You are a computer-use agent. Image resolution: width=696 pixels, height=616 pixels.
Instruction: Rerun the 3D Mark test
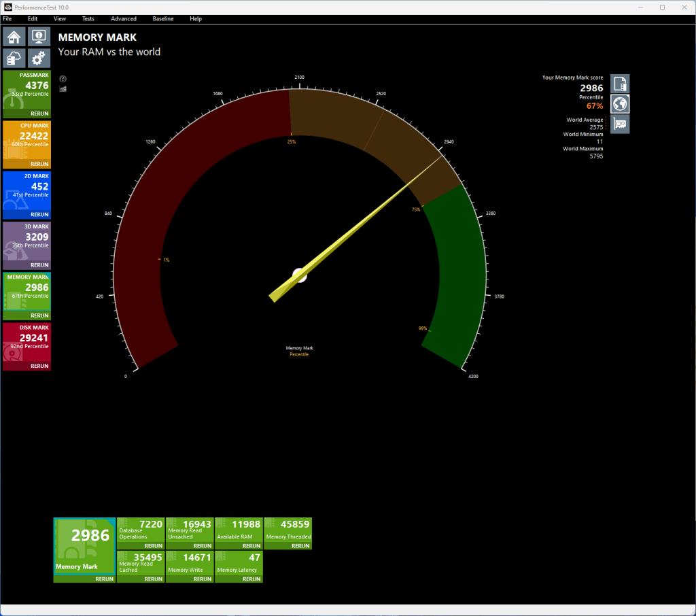pos(39,265)
